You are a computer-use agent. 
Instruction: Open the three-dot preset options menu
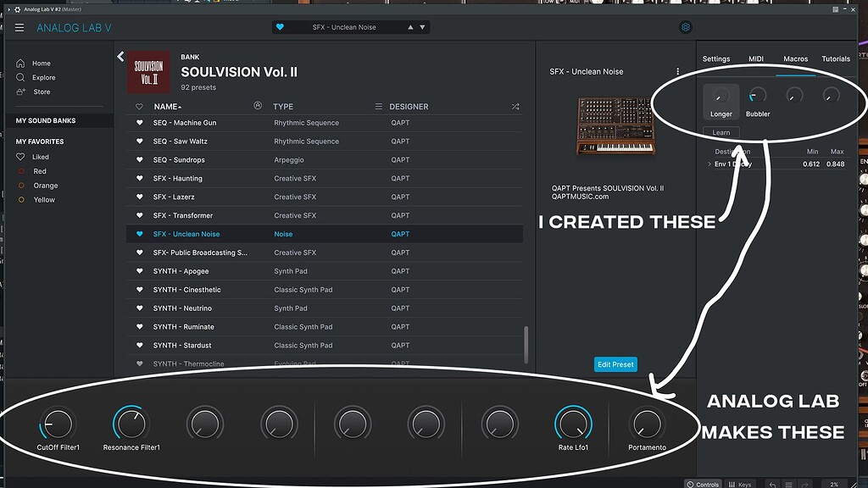677,71
